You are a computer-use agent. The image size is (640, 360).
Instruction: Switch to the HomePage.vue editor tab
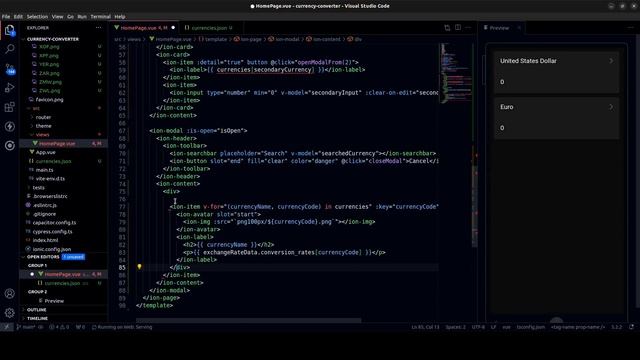coord(144,28)
